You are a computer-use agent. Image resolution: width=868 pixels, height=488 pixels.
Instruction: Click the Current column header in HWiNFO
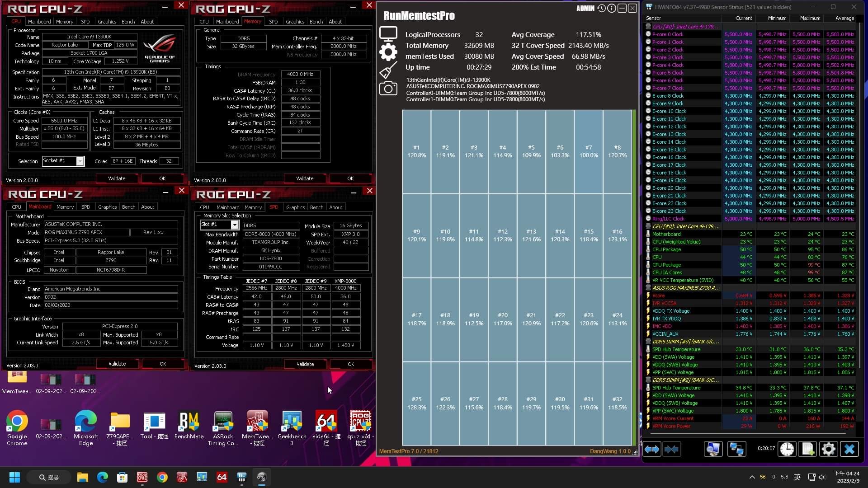738,18
